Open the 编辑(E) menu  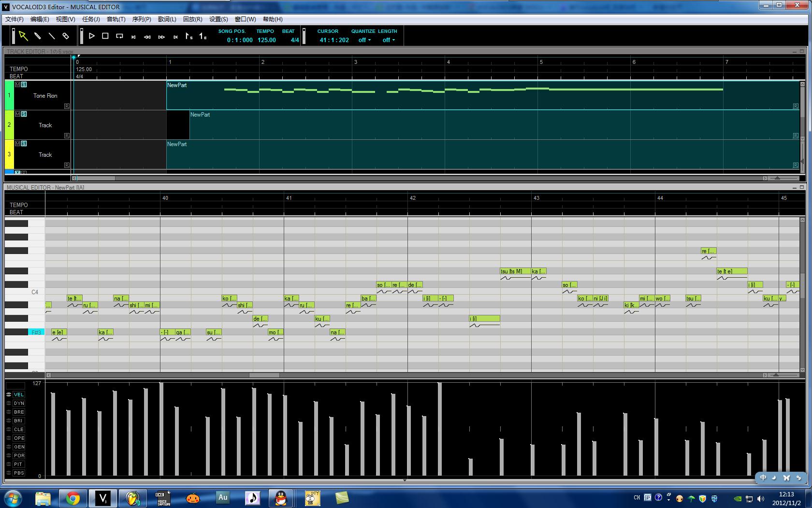coord(40,19)
